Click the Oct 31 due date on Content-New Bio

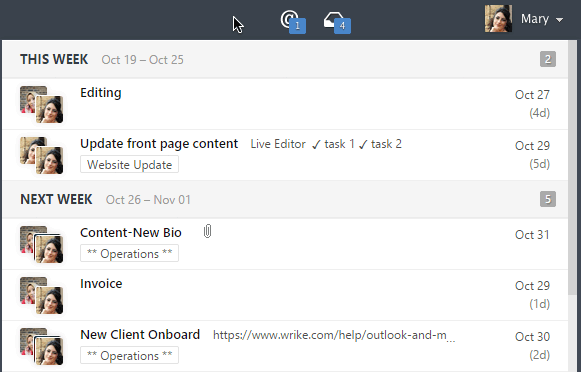(x=532, y=235)
